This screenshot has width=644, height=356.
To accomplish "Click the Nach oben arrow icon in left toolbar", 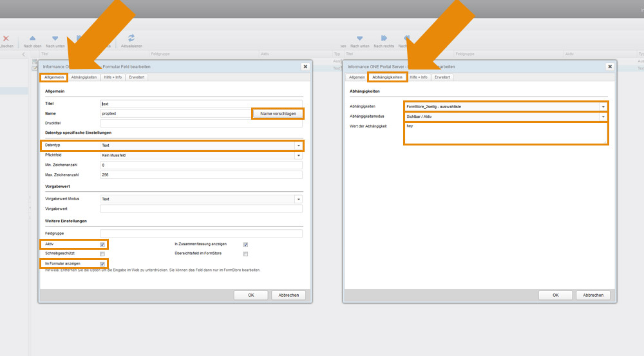I will [32, 39].
